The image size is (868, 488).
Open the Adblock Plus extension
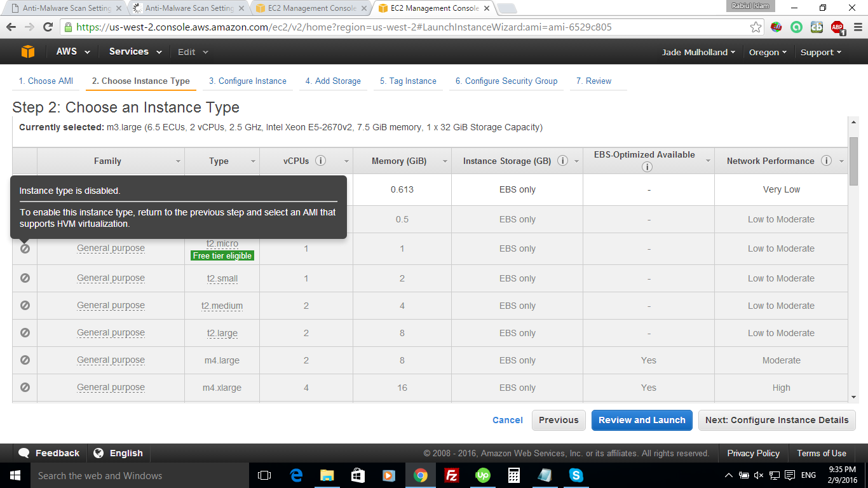pos(837,27)
